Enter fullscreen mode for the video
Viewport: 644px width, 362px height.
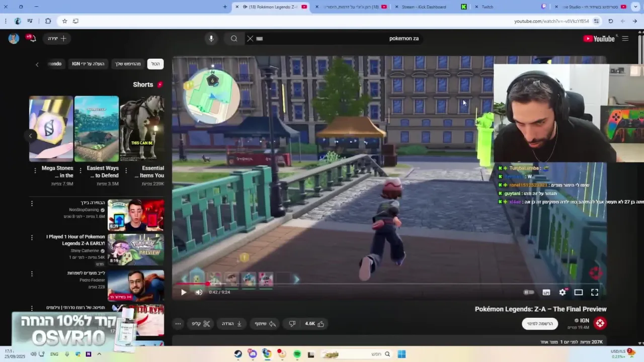pyautogui.click(x=595, y=292)
